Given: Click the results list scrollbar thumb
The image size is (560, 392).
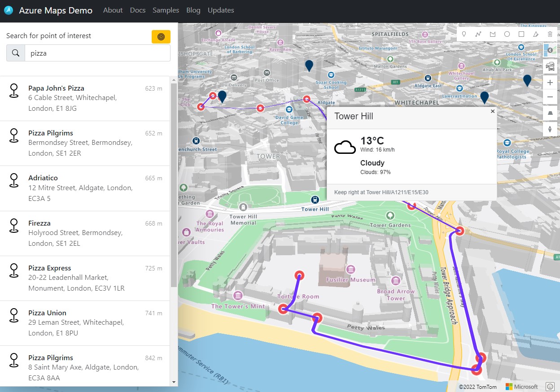Looking at the screenshot, I should point(174,185).
